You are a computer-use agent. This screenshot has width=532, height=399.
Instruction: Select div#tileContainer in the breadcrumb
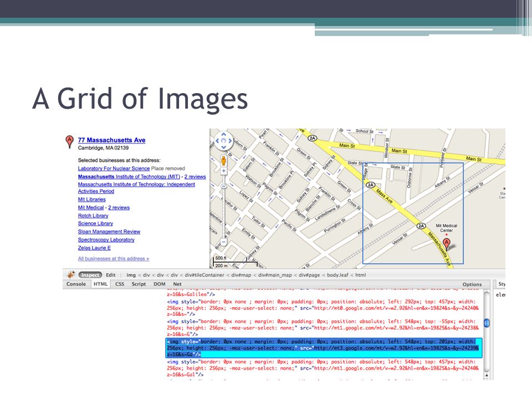[204, 275]
